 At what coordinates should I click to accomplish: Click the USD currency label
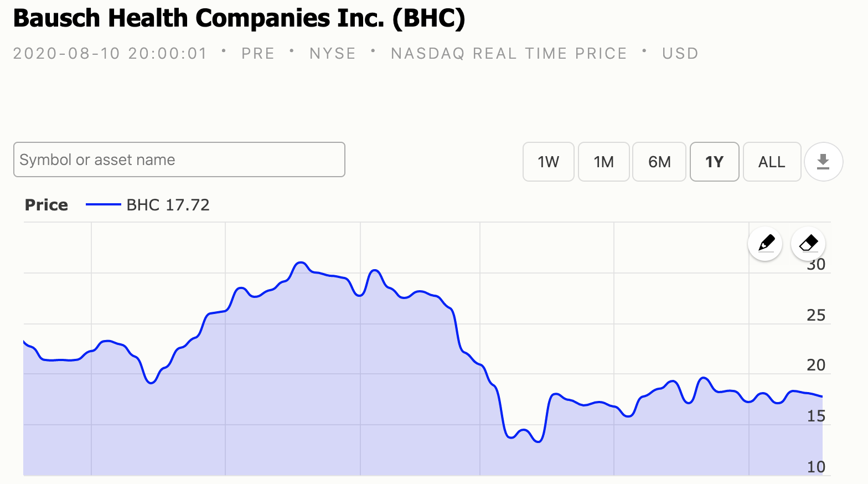point(680,53)
